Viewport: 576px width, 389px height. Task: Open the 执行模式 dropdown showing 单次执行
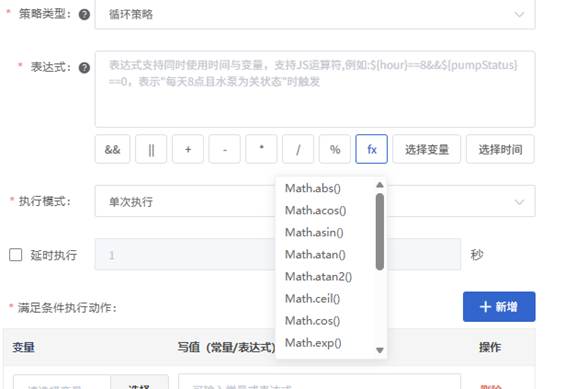pyautogui.click(x=315, y=201)
